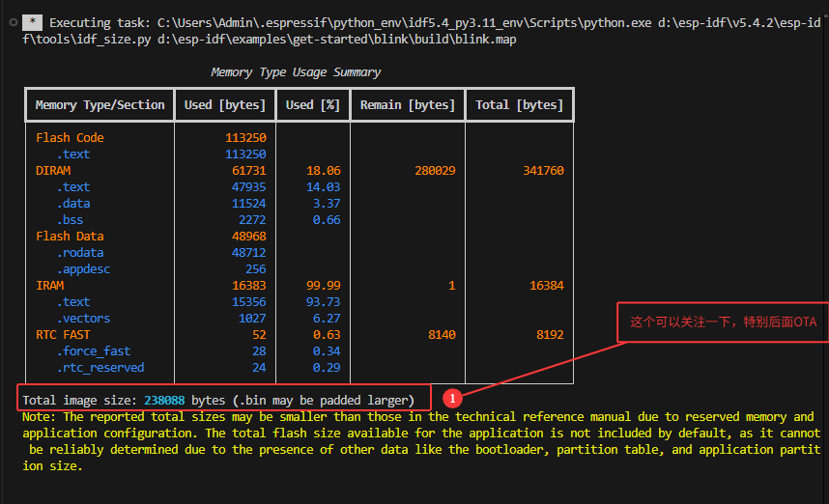Click the ".vectors" section label
This screenshot has width=829, height=504.
(x=83, y=318)
